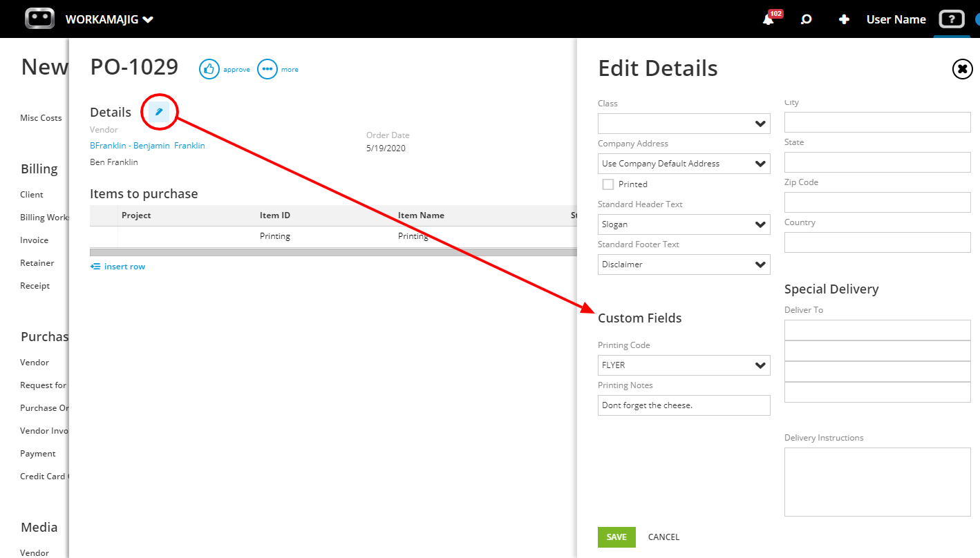Click the Zip Code input field

pos(878,202)
